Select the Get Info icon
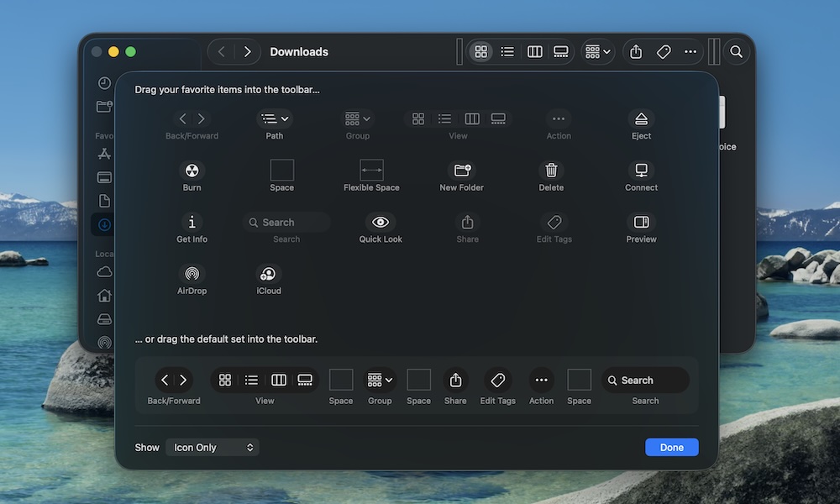This screenshot has width=840, height=504. click(192, 222)
